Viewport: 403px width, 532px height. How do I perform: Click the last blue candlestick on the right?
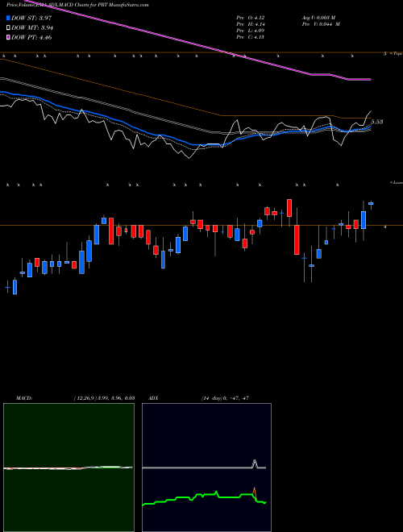click(371, 204)
